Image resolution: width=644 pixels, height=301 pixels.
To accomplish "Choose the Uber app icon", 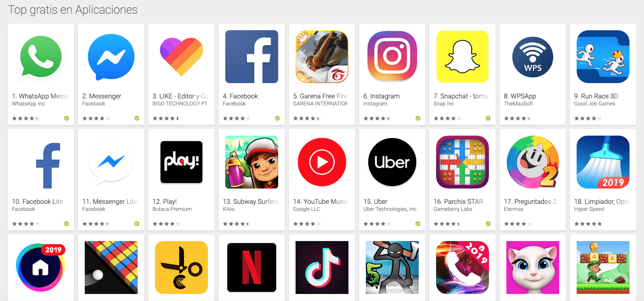I will (x=392, y=162).
